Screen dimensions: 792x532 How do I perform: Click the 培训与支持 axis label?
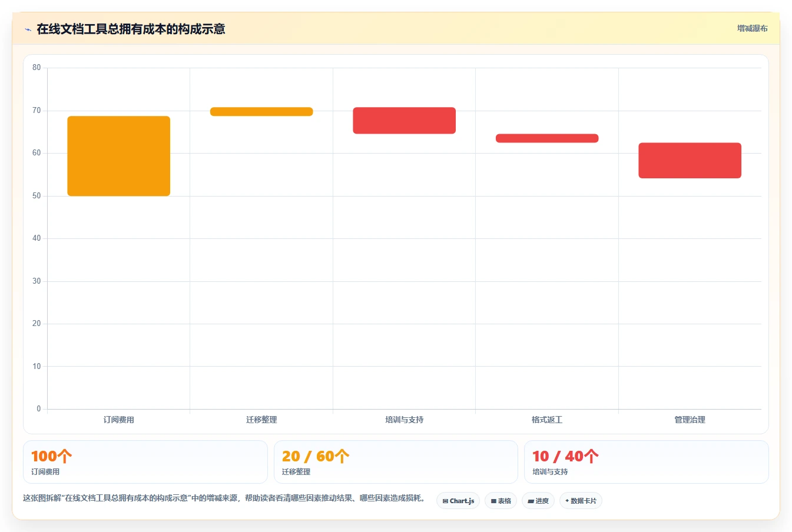coord(405,420)
